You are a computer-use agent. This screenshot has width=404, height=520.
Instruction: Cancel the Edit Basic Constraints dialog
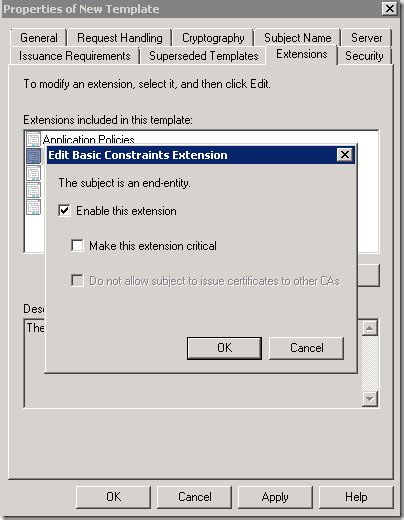(x=306, y=348)
